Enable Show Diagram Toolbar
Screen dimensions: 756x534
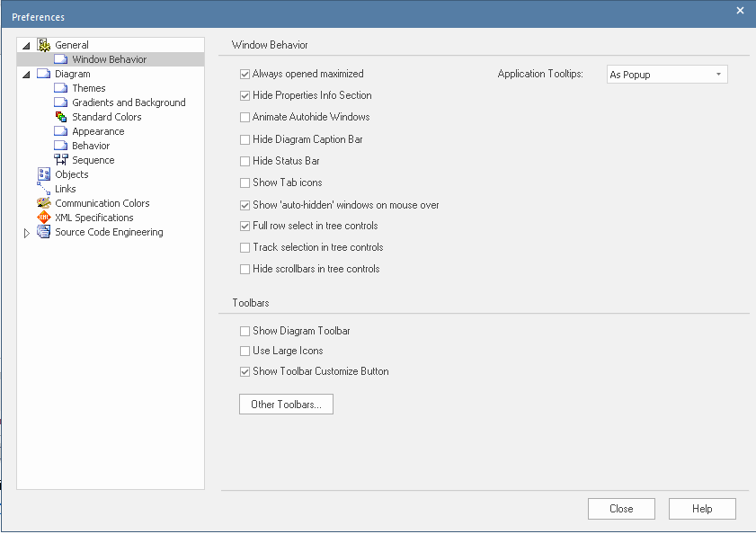[x=245, y=331]
